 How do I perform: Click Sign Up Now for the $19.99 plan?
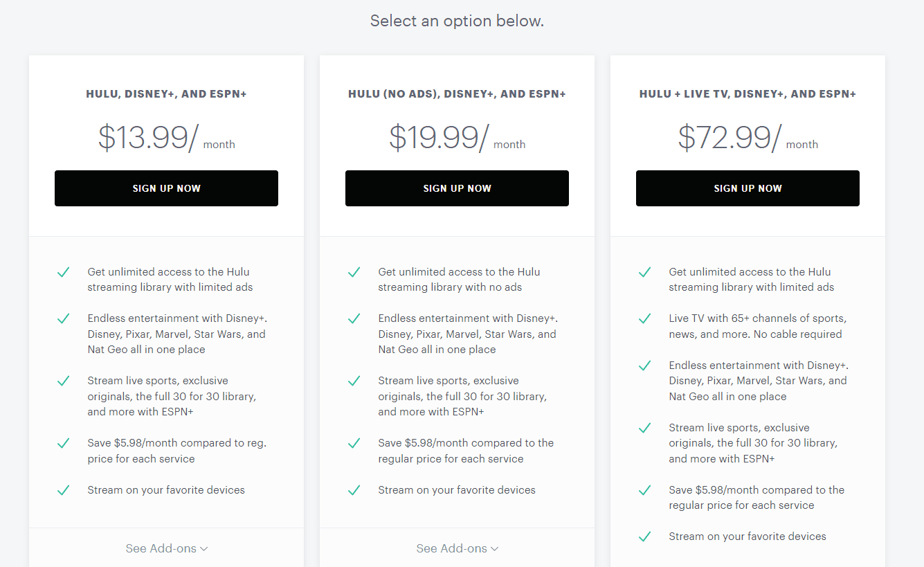tap(457, 188)
